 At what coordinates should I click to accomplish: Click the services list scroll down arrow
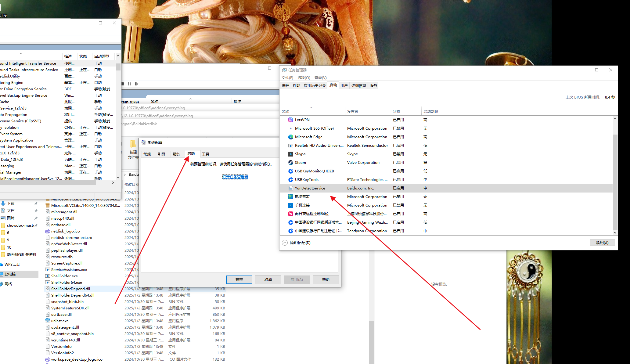pyautogui.click(x=118, y=178)
